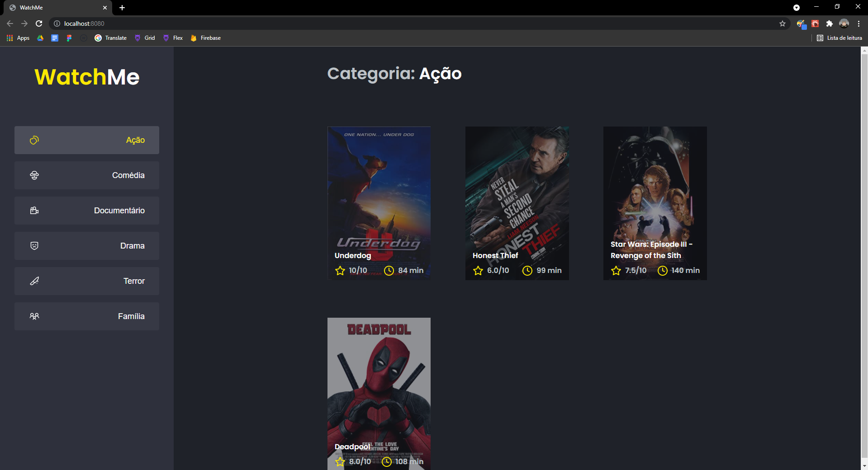Image resolution: width=868 pixels, height=470 pixels.
Task: Open Lista de leitura reading list
Action: [840, 38]
